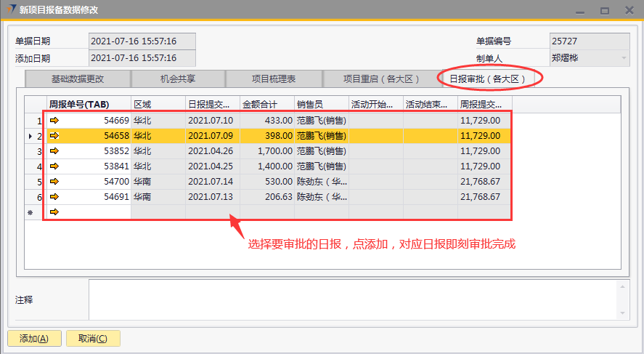Viewport: 644px width, 354px height.
Task: Go to the 项目重启（各大区） tab
Action: click(378, 79)
